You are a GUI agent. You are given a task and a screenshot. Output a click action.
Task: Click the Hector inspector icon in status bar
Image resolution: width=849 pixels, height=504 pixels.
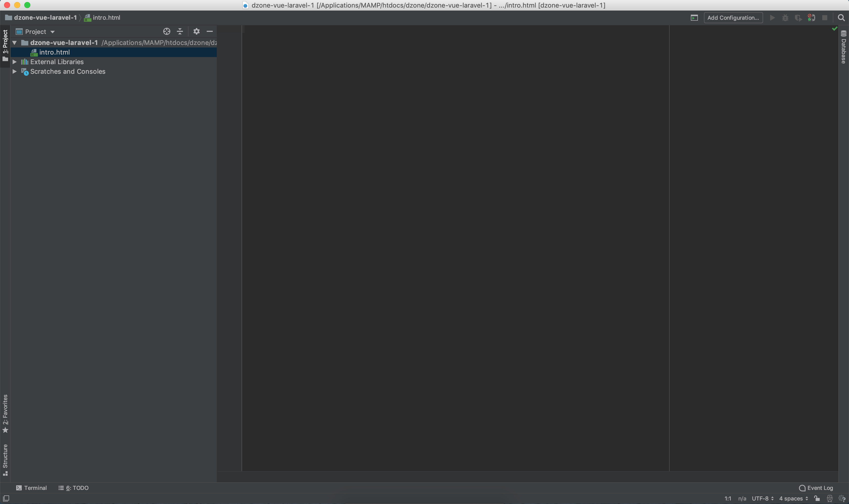tap(830, 498)
